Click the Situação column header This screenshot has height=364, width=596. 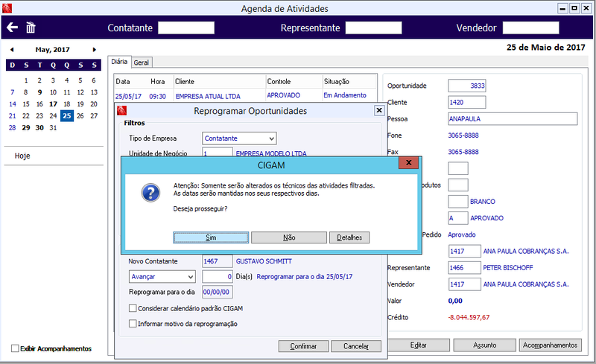(x=349, y=81)
